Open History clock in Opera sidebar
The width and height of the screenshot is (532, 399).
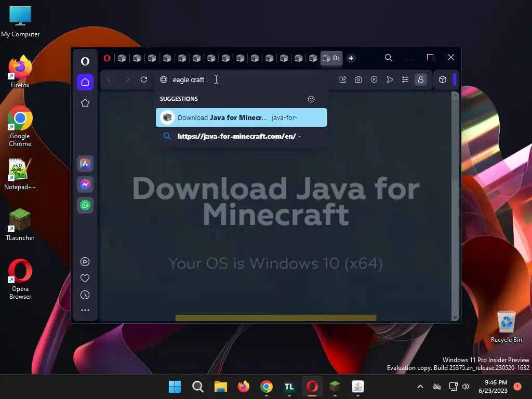click(x=85, y=295)
